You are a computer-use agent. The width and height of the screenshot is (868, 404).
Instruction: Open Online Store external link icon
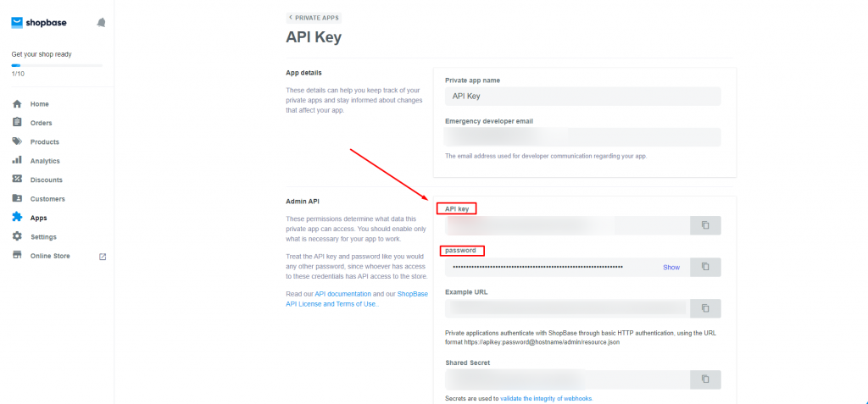click(x=103, y=257)
